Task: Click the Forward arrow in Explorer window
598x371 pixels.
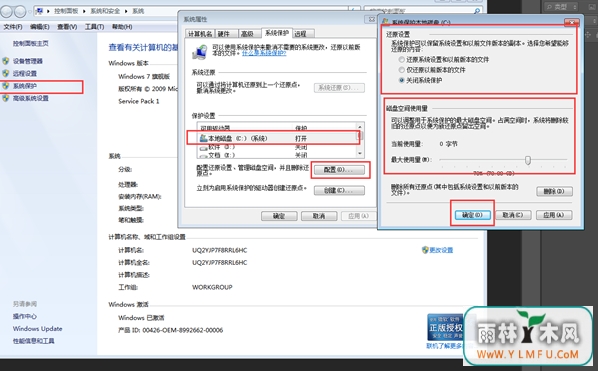Action: (20, 11)
